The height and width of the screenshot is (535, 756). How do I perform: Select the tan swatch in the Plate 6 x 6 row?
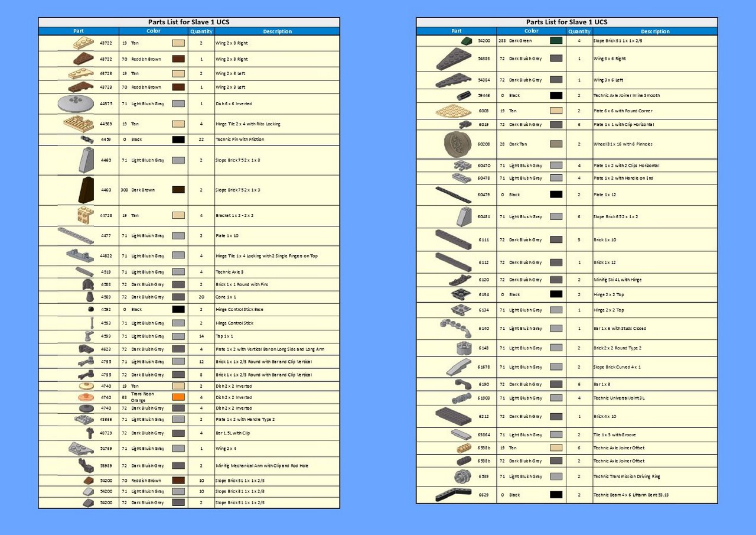click(556, 111)
